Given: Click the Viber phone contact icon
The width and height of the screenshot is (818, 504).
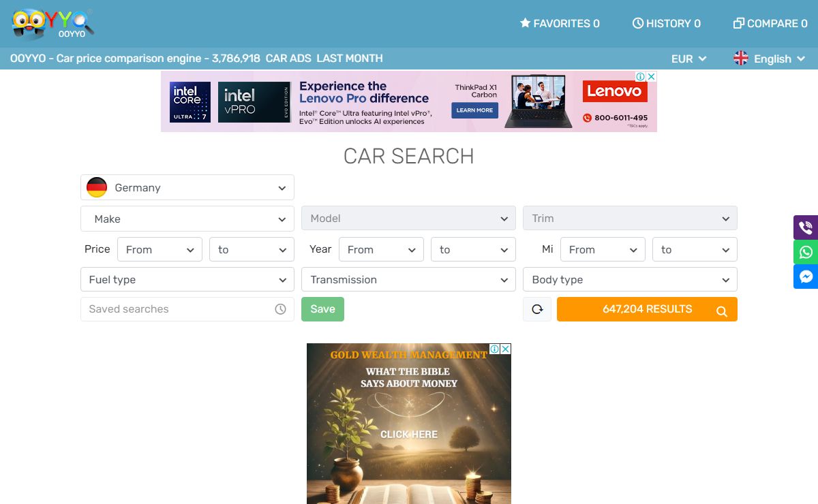Looking at the screenshot, I should 806,227.
